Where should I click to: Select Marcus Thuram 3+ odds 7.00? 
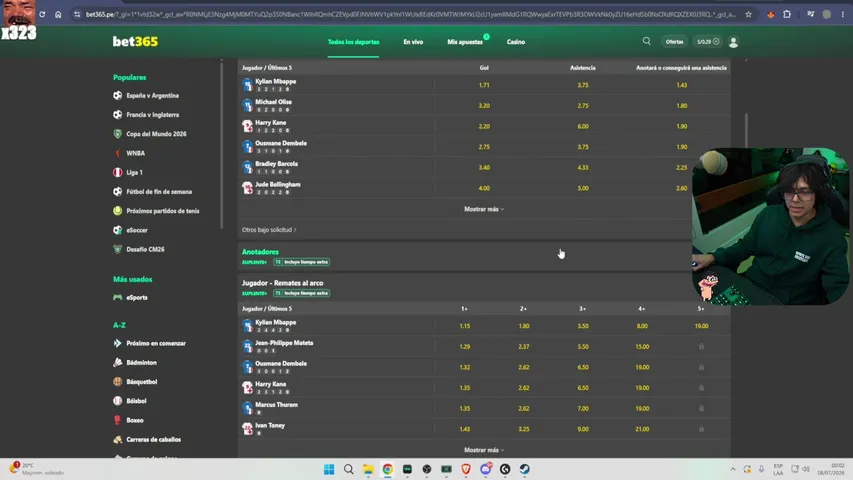click(583, 408)
